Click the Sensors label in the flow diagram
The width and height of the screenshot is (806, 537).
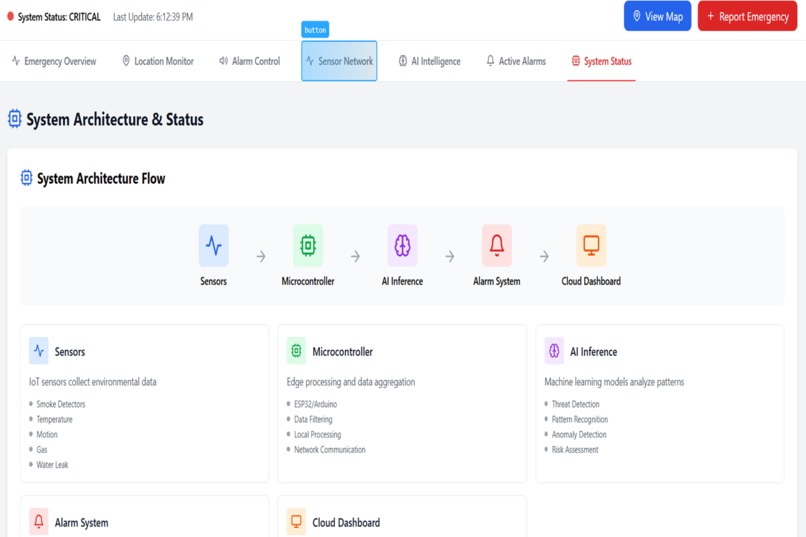pos(213,281)
